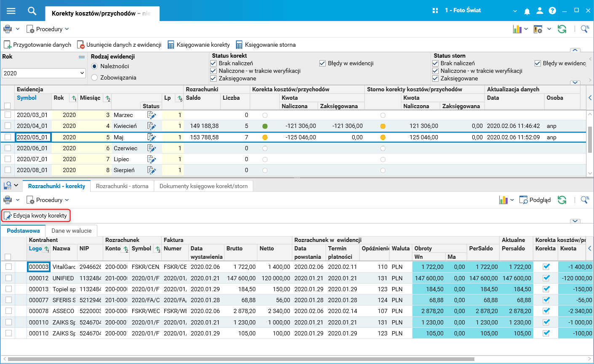This screenshot has width=594, height=364.
Task: Open the chart icon in lower toolbar
Action: tap(503, 200)
